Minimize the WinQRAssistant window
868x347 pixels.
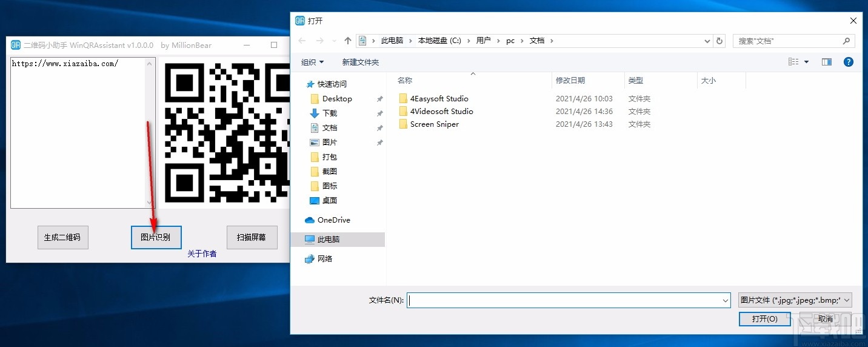coord(247,45)
